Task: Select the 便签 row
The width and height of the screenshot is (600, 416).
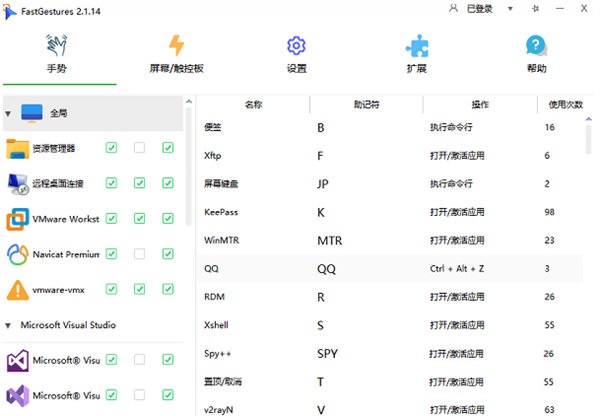Action: click(390, 127)
